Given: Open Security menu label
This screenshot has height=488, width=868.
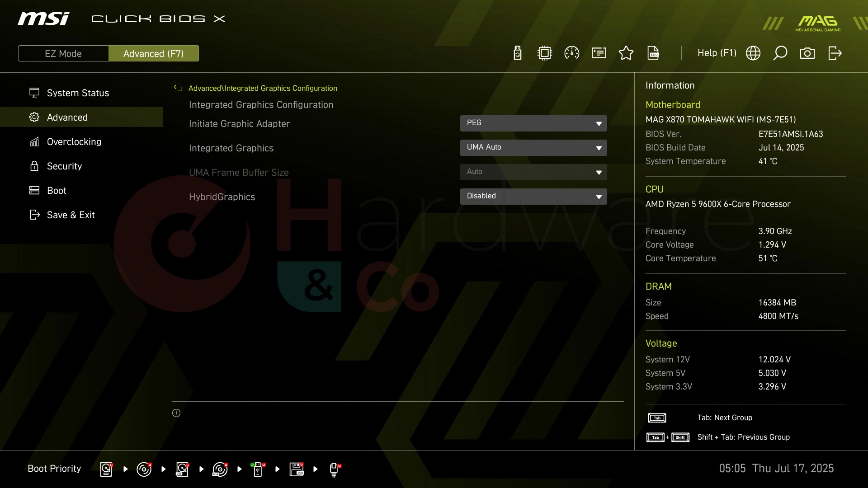Looking at the screenshot, I should pyautogui.click(x=65, y=166).
